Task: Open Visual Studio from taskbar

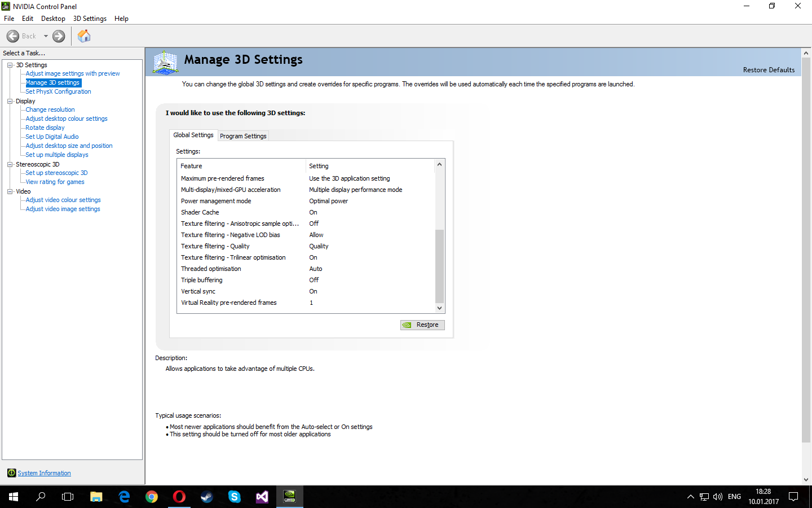Action: pos(262,497)
